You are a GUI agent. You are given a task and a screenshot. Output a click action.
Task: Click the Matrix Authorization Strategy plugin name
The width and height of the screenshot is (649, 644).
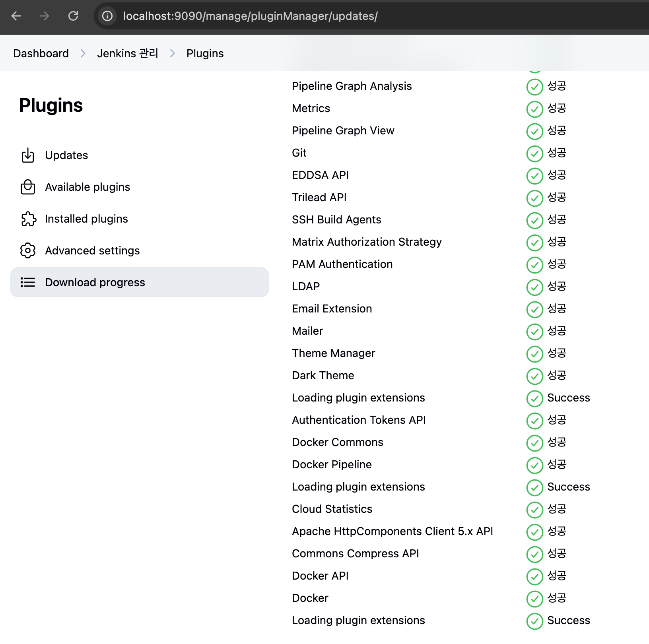coord(367,242)
